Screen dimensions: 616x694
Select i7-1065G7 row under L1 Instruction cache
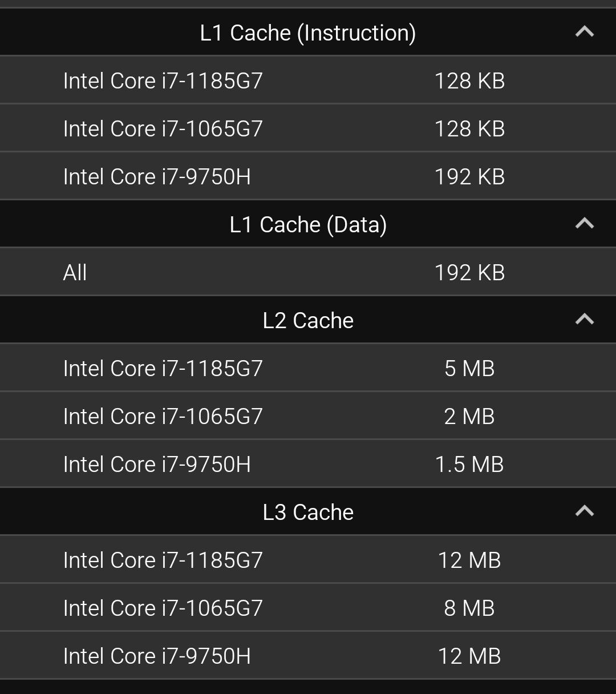[308, 128]
